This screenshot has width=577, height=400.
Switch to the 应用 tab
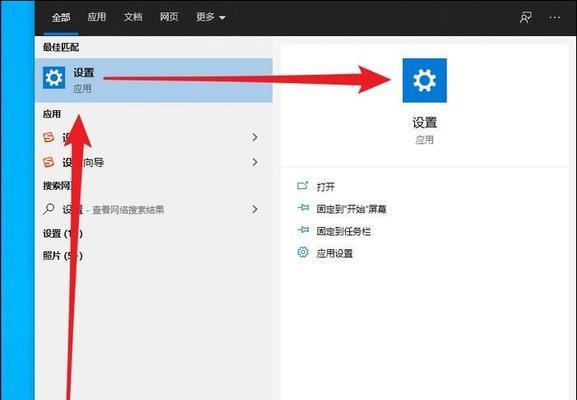click(x=97, y=17)
